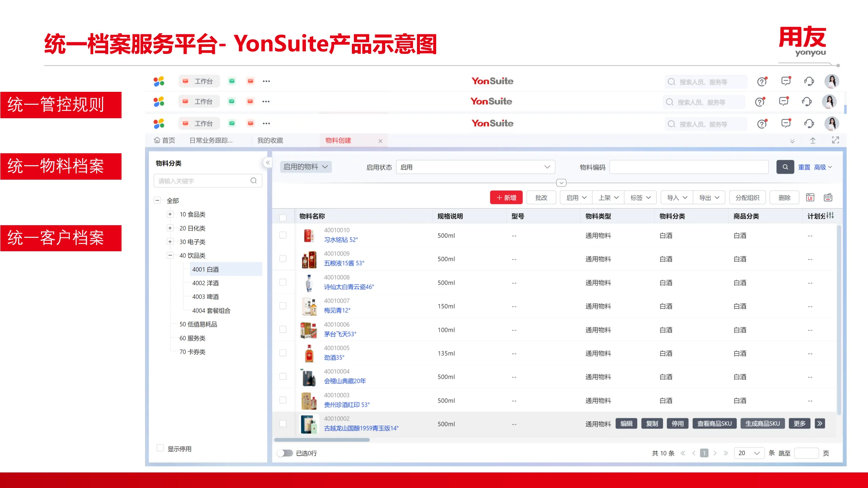Click 生成商品SKU button

[762, 423]
